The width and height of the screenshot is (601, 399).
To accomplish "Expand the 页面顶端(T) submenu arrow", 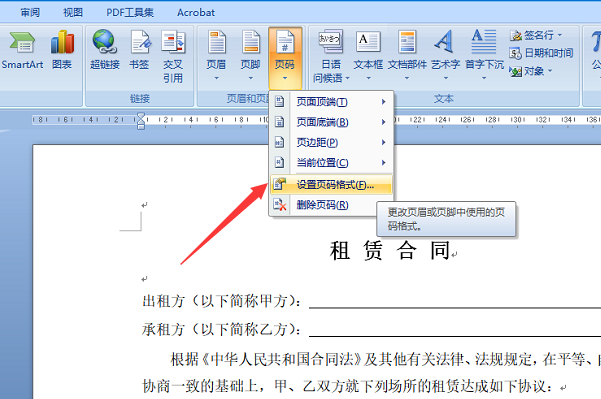I will click(x=383, y=102).
